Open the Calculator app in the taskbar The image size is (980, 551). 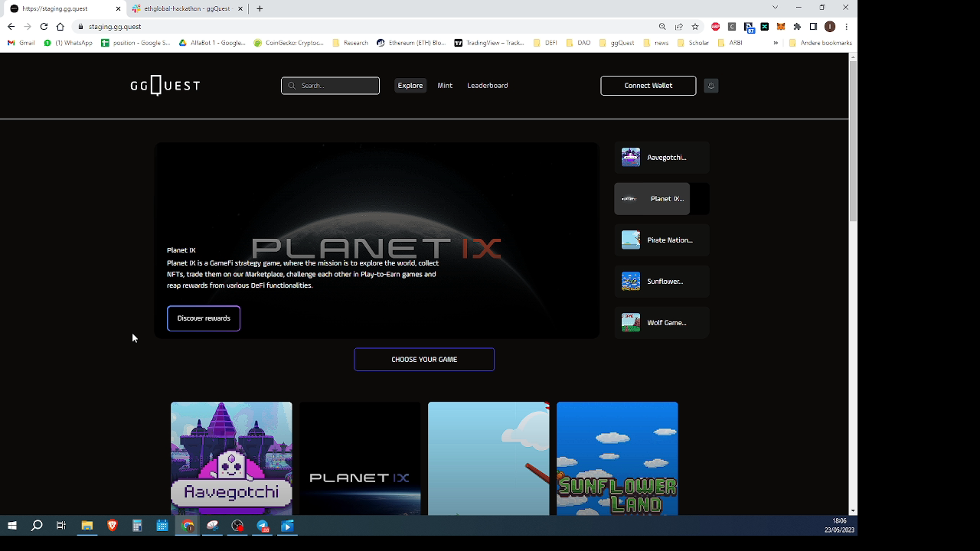[x=137, y=526]
